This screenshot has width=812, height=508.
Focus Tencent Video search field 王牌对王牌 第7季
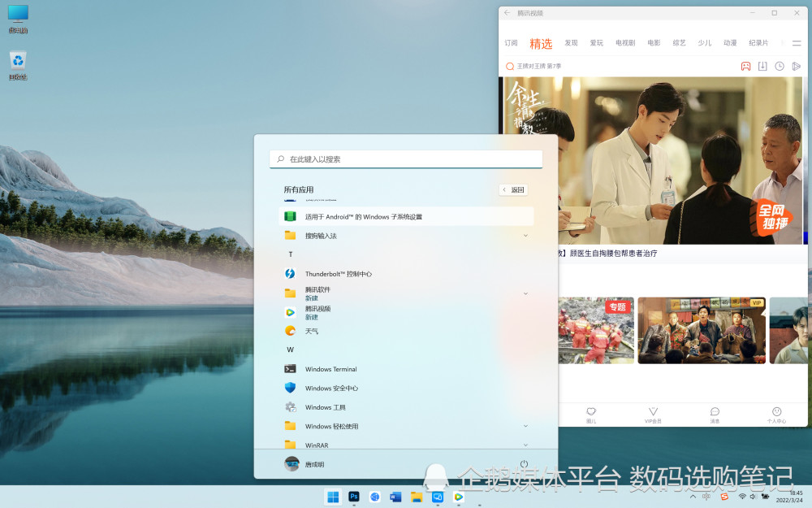pos(539,67)
